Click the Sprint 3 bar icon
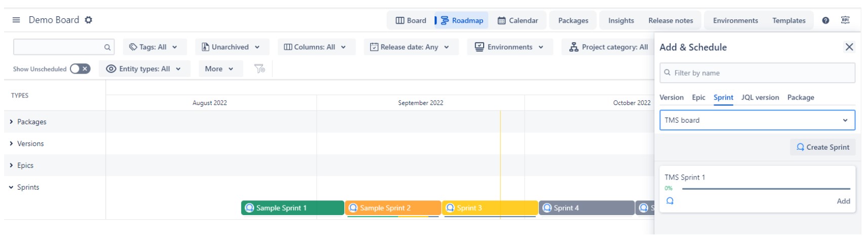Viewport: 868px width, 242px height. [x=450, y=208]
